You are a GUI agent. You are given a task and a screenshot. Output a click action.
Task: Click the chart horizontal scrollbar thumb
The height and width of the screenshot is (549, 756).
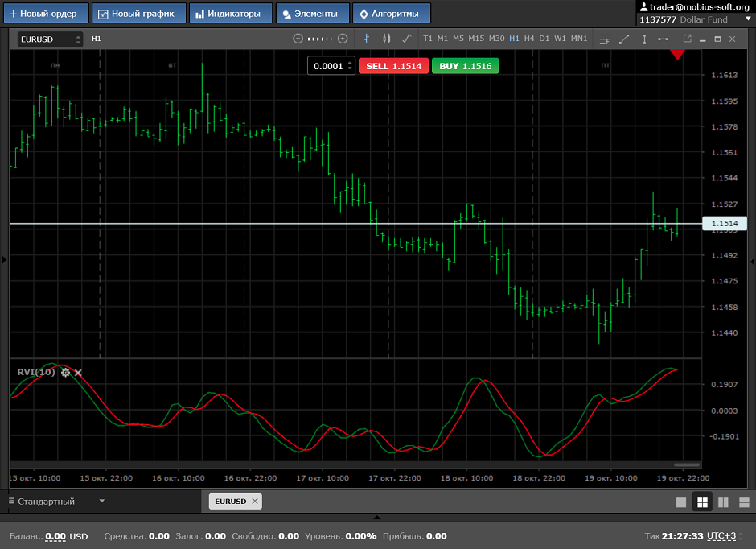687,465
